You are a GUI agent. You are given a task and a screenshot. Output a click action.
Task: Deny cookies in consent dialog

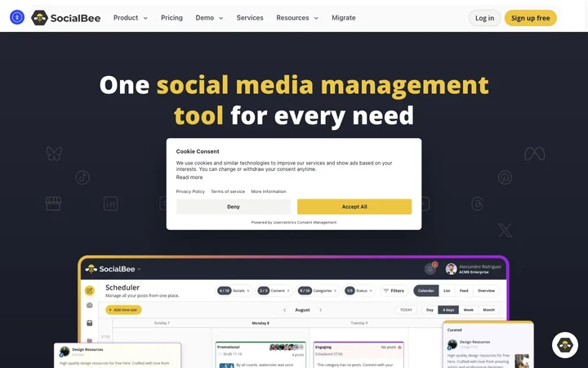pyautogui.click(x=234, y=207)
